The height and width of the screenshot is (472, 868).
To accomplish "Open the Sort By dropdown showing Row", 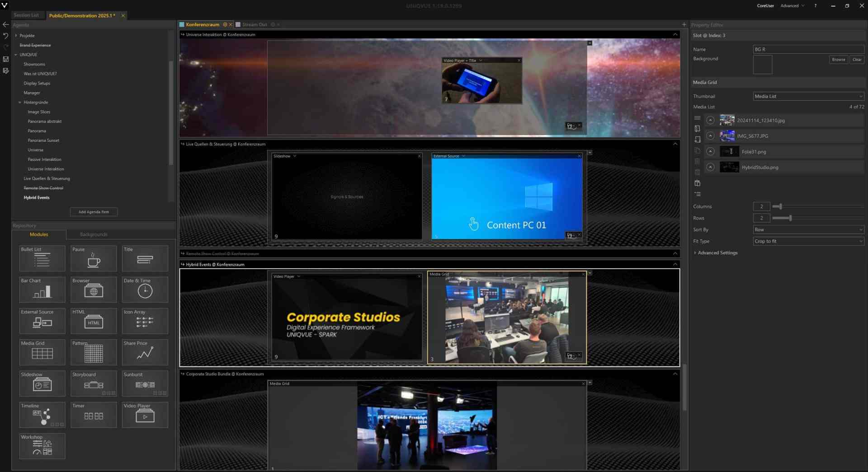I will pos(809,229).
